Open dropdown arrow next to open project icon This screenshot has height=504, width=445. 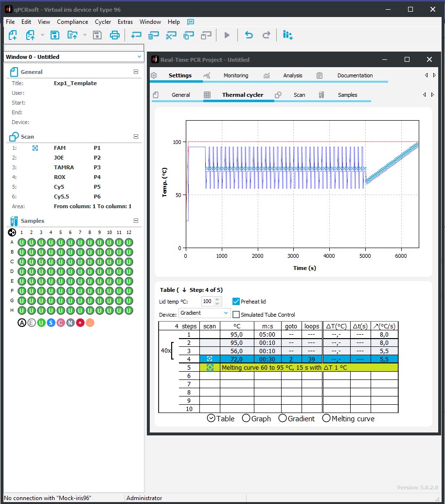coord(85,35)
